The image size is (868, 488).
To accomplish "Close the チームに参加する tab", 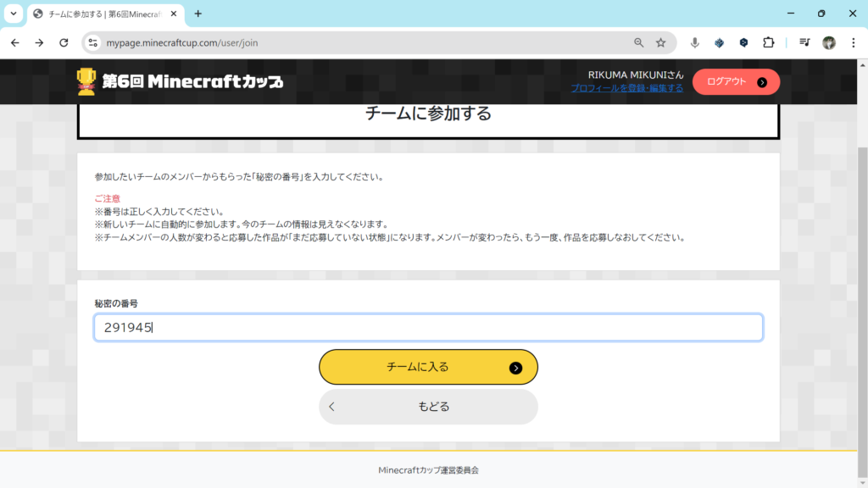I will [175, 14].
